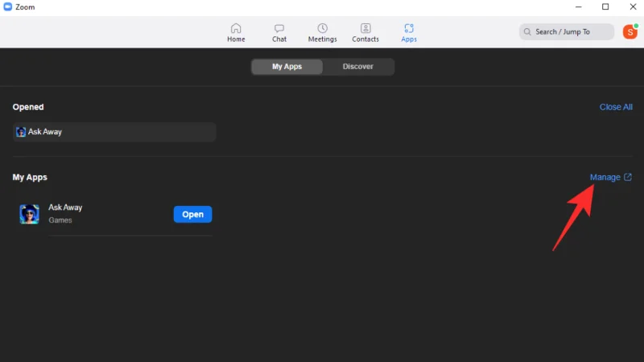
Task: Go to the Home tab icon
Action: tap(236, 28)
